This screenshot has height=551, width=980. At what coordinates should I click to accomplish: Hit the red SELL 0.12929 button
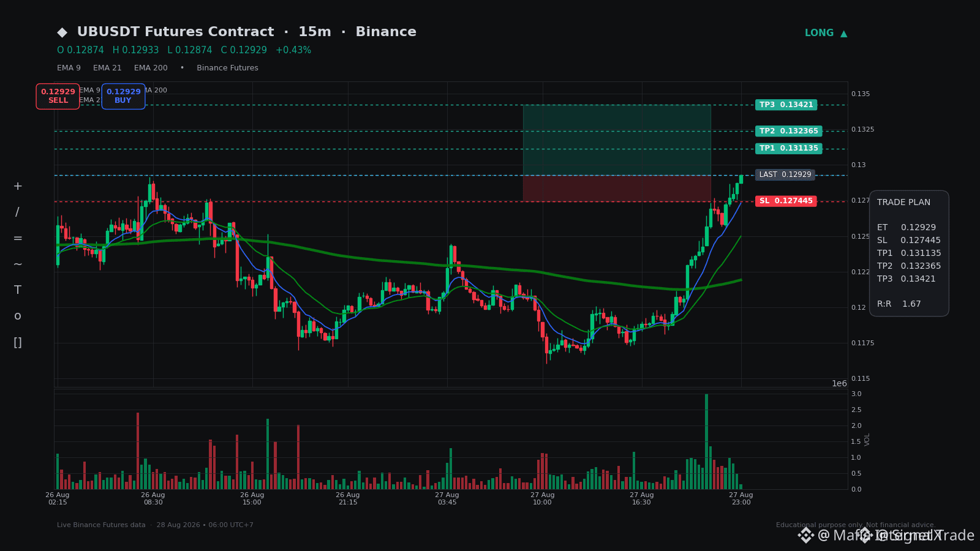pos(58,96)
